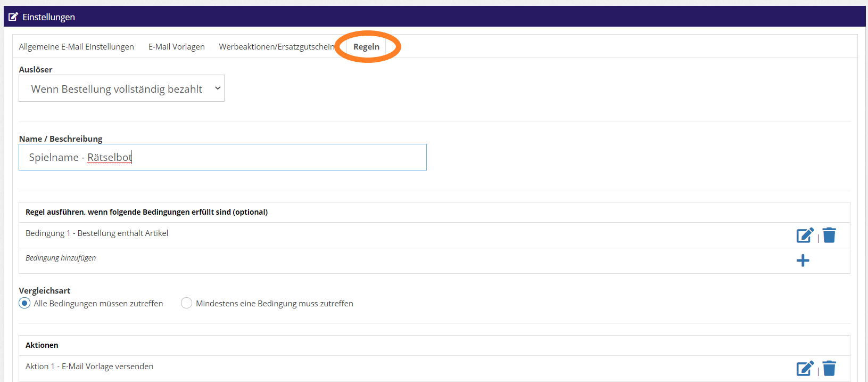Screen dimensions: 868x382
Task: Open the Auslöser trigger dropdown
Action: [x=121, y=88]
